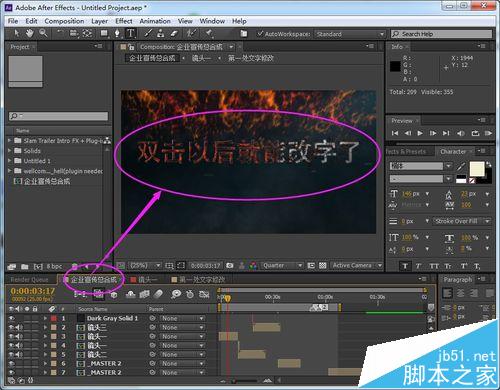Expand Dark Gray Solid 1 layer properties
This screenshot has width=500, height=390.
point(45,318)
